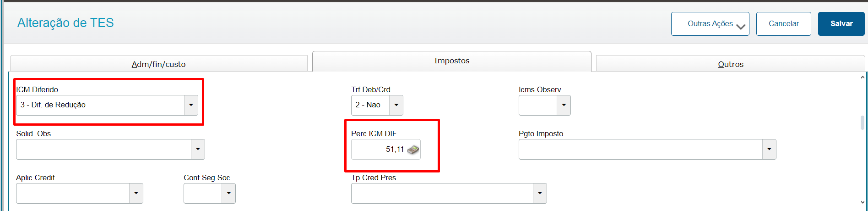Open the Outras Ações menu button
868x211 pixels.
(x=710, y=24)
